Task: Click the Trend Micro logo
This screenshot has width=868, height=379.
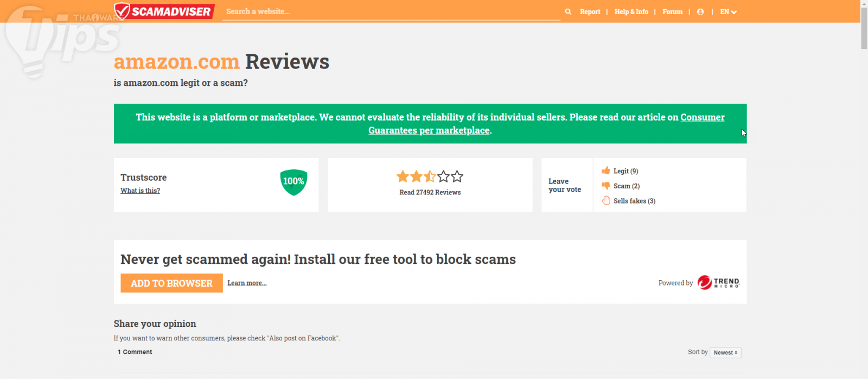Action: [718, 282]
